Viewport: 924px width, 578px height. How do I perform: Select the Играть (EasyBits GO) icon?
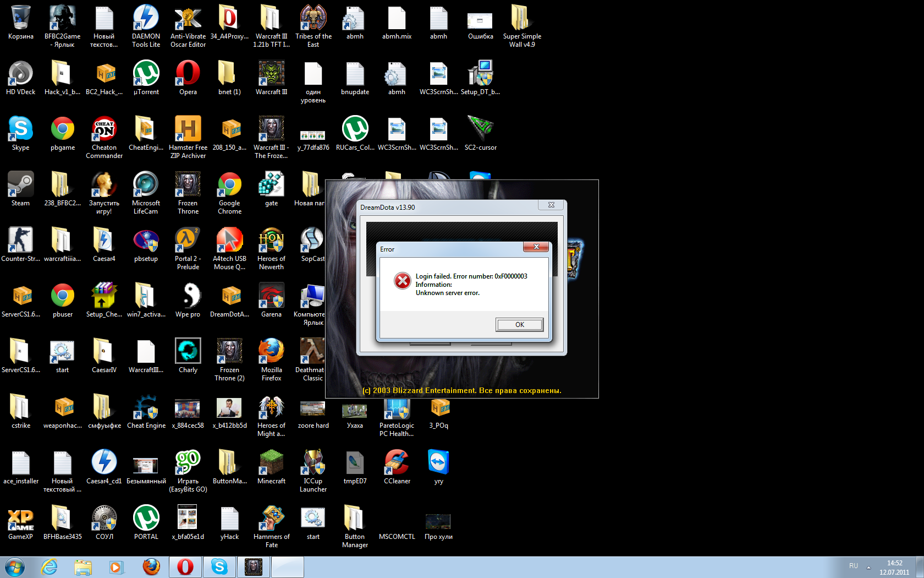[x=188, y=471]
